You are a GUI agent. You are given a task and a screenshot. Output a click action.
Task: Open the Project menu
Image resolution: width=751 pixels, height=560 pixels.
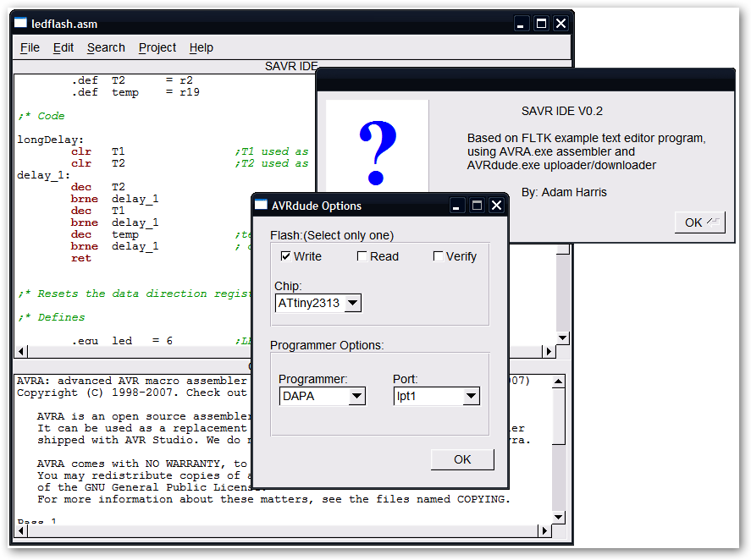point(157,48)
